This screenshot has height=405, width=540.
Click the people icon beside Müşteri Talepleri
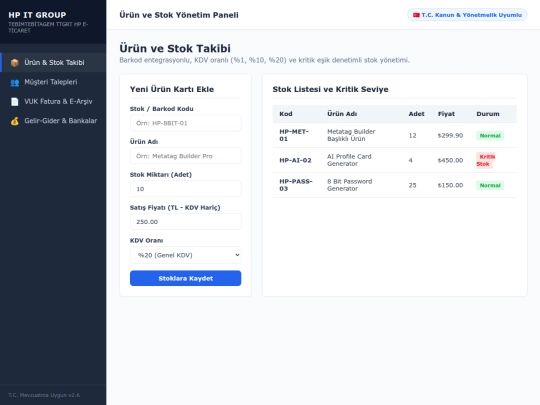(14, 82)
